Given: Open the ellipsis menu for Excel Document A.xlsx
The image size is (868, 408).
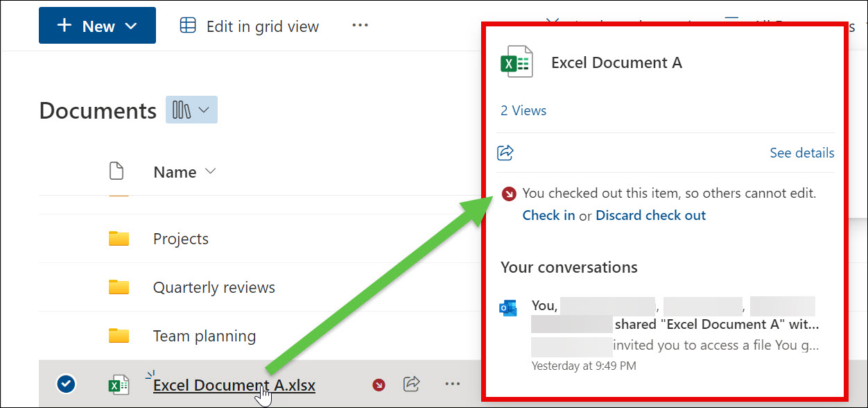Looking at the screenshot, I should coord(453,384).
